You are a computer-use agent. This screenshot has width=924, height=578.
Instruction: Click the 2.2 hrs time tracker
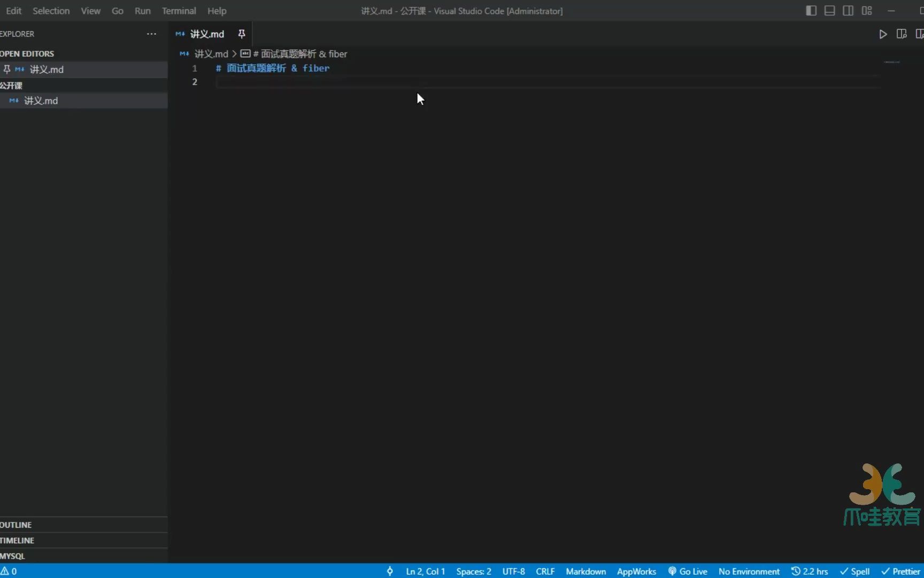810,571
